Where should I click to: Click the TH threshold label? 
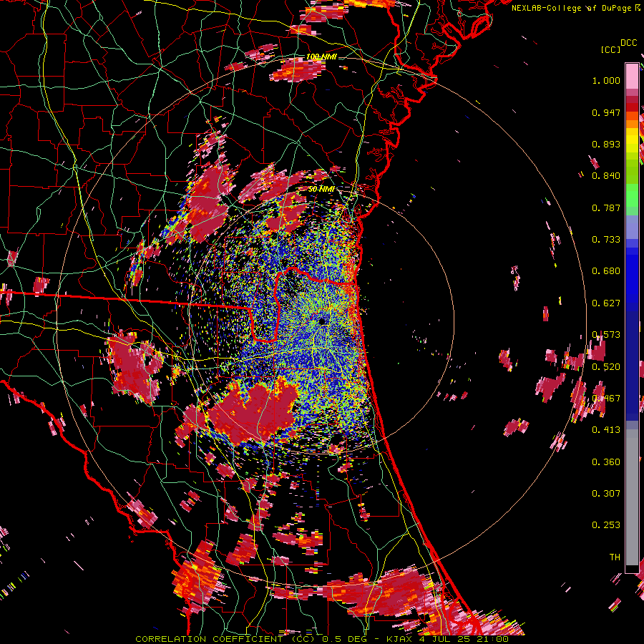pos(615,557)
